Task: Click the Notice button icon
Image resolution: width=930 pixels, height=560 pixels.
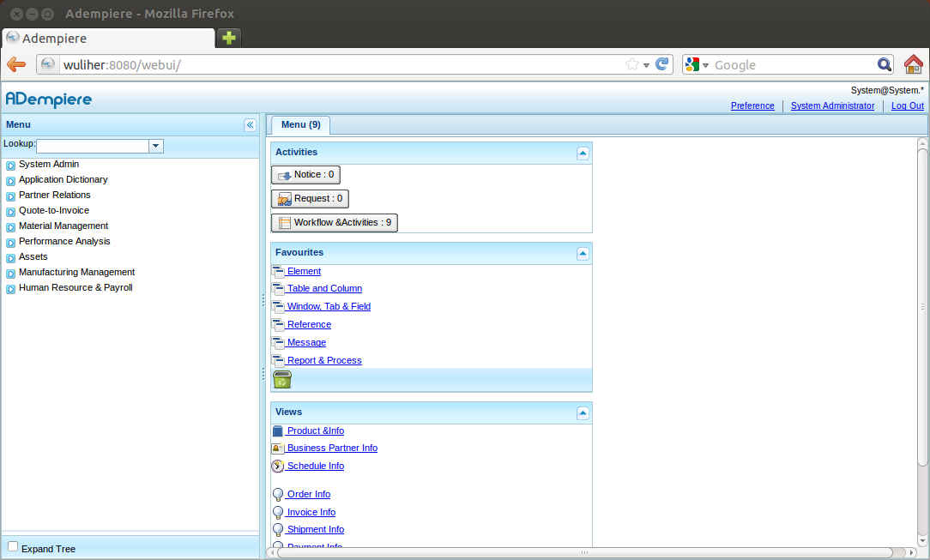Action: (285, 175)
